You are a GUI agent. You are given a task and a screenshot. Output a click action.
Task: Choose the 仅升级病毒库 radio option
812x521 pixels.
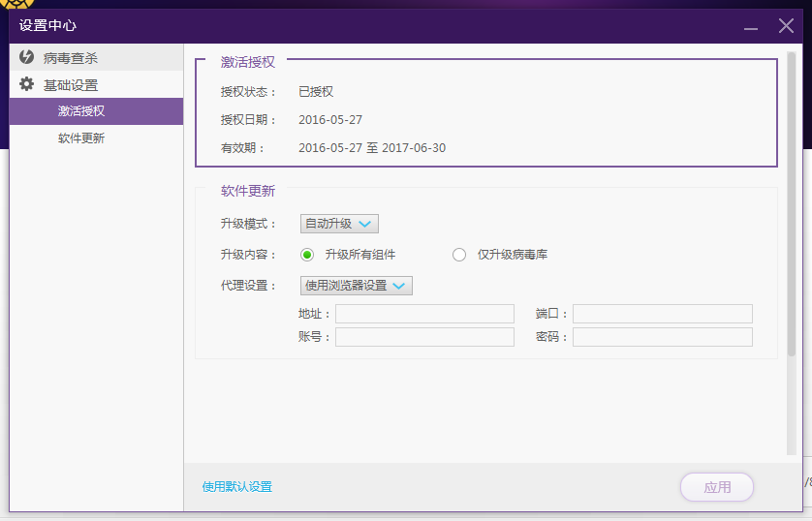click(x=459, y=255)
